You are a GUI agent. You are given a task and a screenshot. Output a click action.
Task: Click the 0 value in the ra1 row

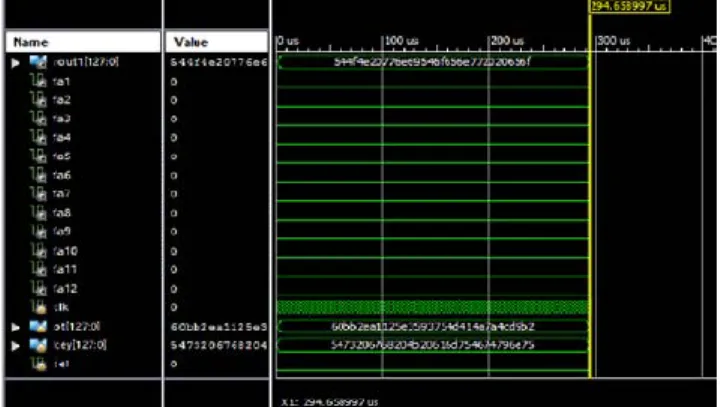coord(174,82)
